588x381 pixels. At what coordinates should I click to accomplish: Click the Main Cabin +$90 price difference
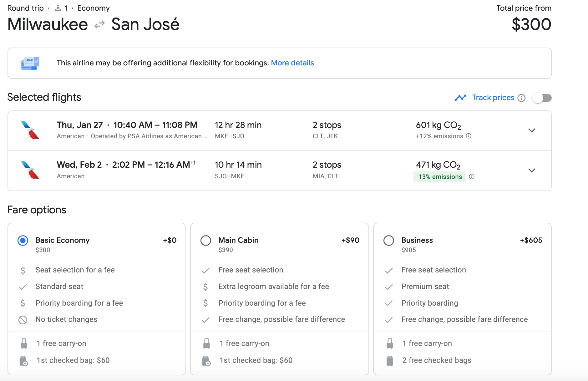click(351, 240)
